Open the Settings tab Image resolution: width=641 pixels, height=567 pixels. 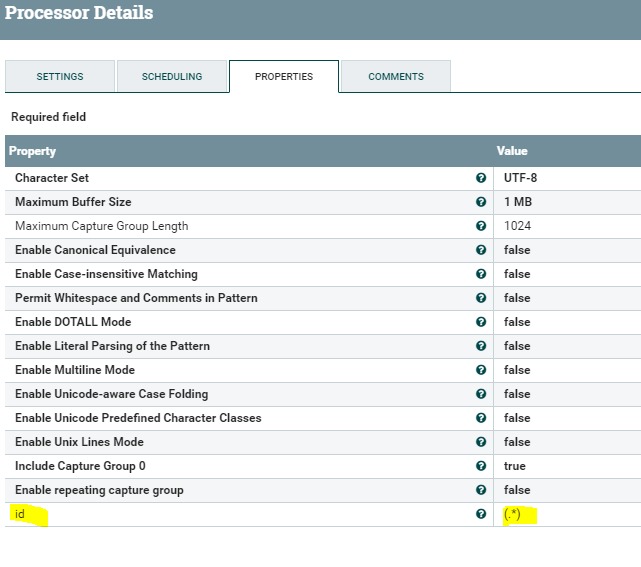point(60,77)
